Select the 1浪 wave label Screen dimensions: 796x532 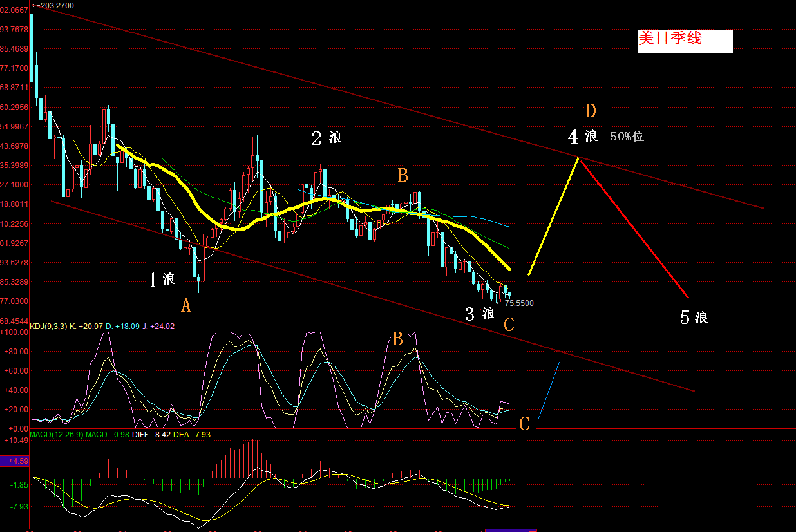[x=162, y=279]
